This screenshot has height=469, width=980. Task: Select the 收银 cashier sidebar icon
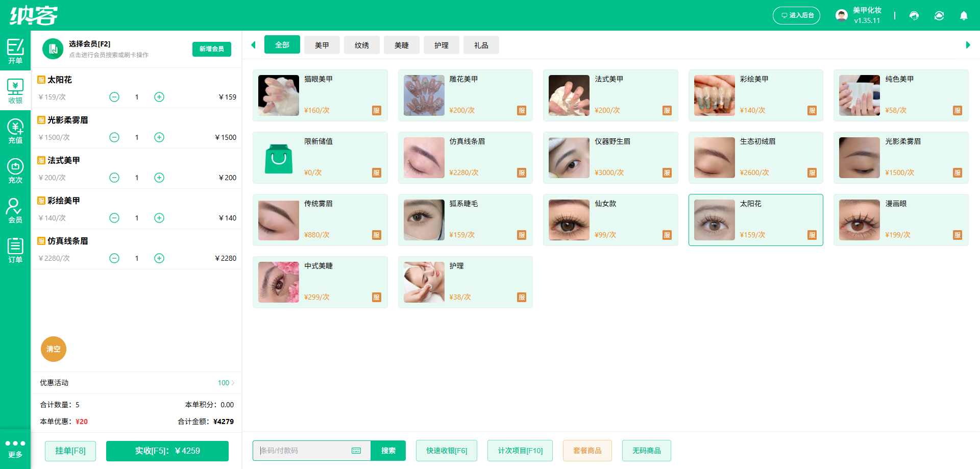point(15,91)
